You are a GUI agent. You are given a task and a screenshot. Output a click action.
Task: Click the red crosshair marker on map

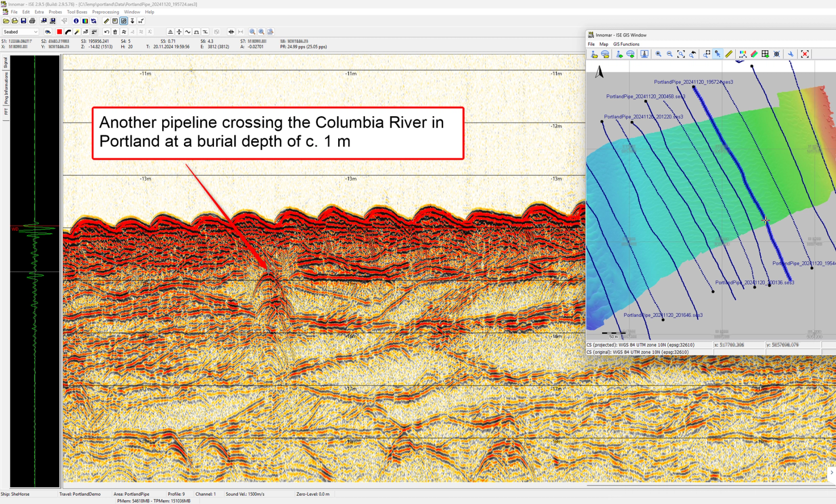[765, 221]
